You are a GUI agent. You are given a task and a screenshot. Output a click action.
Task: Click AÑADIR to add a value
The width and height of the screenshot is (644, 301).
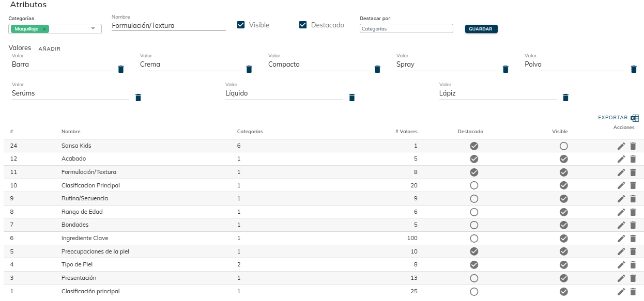tap(50, 49)
